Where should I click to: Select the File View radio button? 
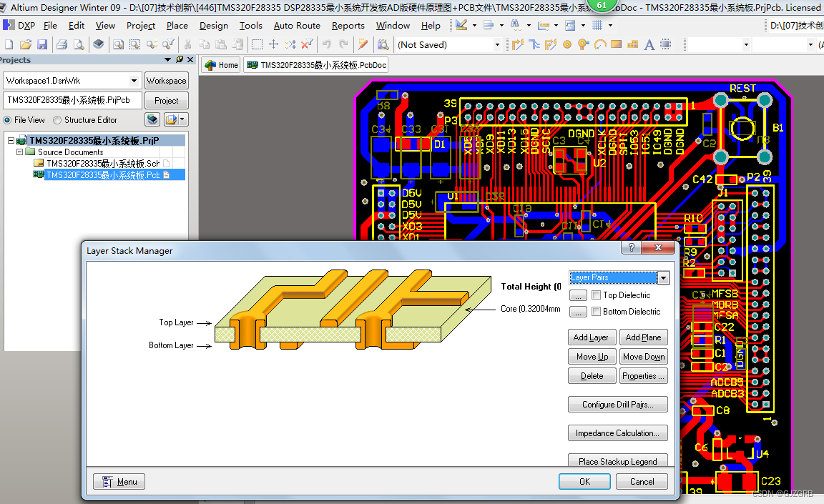(7, 119)
